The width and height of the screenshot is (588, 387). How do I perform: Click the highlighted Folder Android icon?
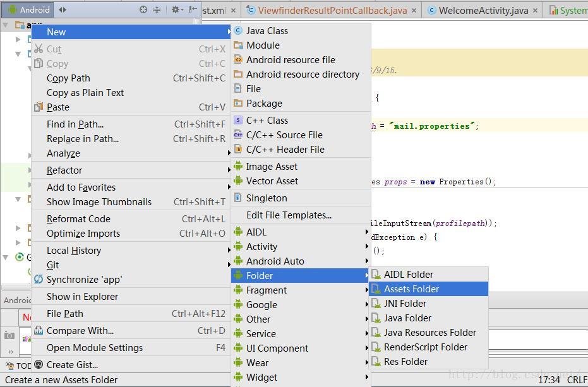(237, 276)
